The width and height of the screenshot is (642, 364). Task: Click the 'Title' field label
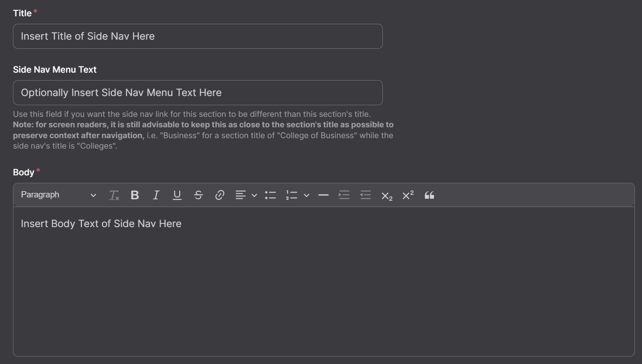click(x=22, y=13)
